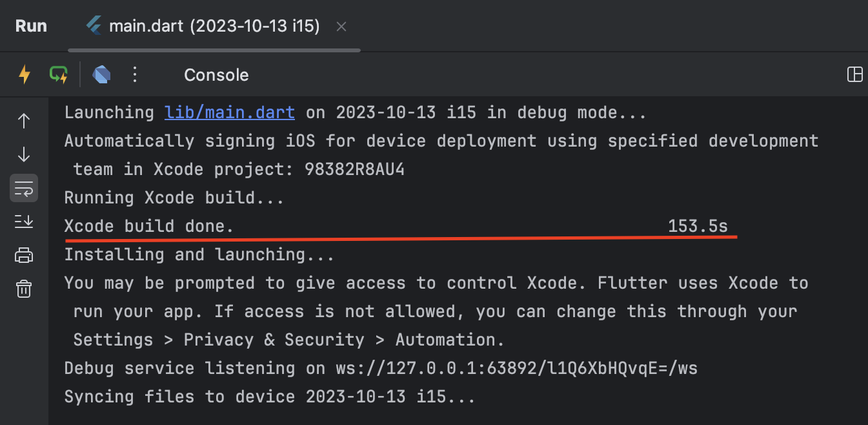868x425 pixels.
Task: Toggle scroll to end of console
Action: (24, 222)
